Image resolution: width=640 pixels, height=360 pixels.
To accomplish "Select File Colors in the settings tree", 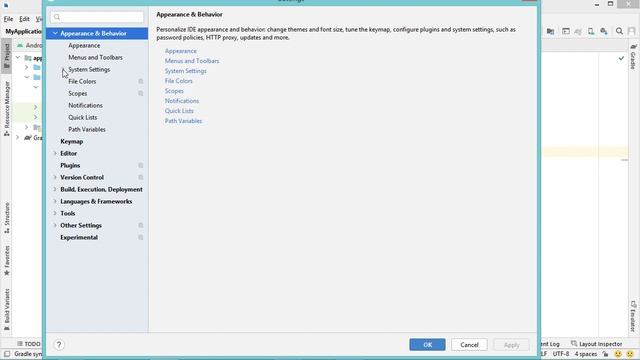I will [82, 82].
